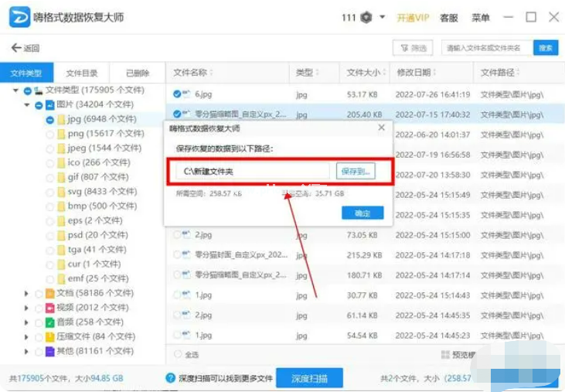Check the svg folder checkbox
The image size is (565, 392).
50,193
